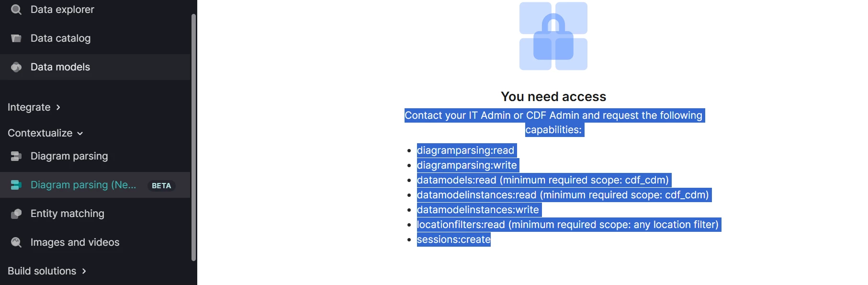Click the Data models icon
Screen dimensions: 868x285
(x=16, y=67)
